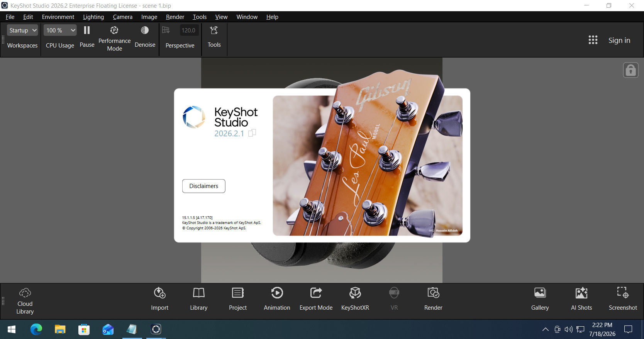The width and height of the screenshot is (644, 339).
Task: Open the Tools menu
Action: click(200, 17)
